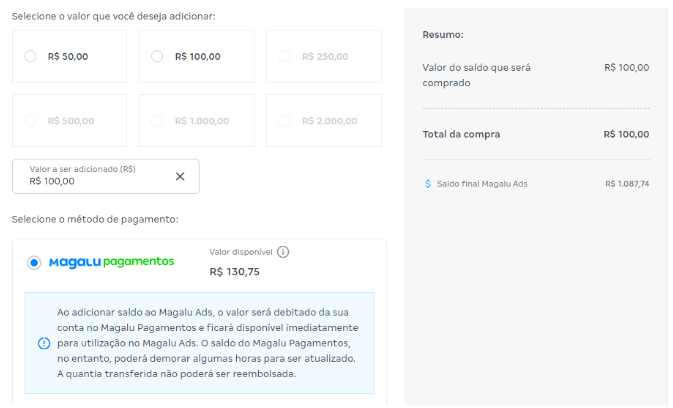Click the info icon in the blue notice
This screenshot has width=673, height=408.
tap(44, 343)
